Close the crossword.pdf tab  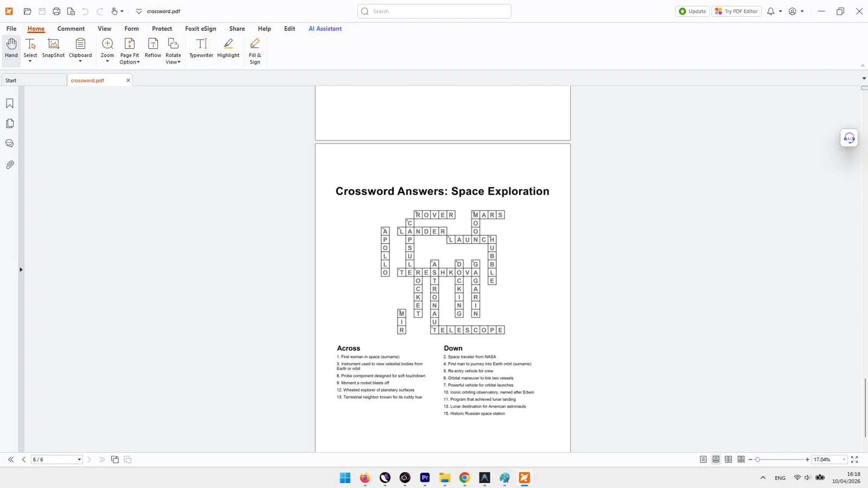(x=128, y=80)
